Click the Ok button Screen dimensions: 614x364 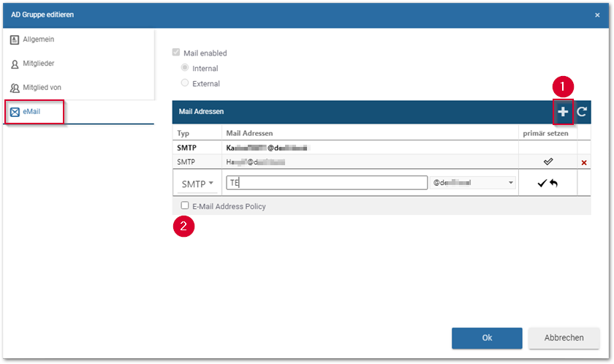point(487,338)
